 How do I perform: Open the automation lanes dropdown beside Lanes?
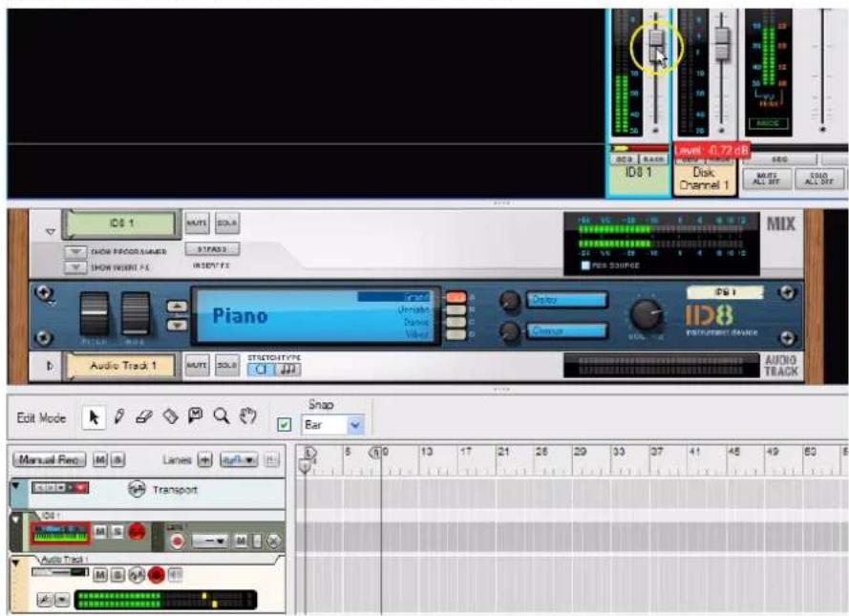(239, 460)
